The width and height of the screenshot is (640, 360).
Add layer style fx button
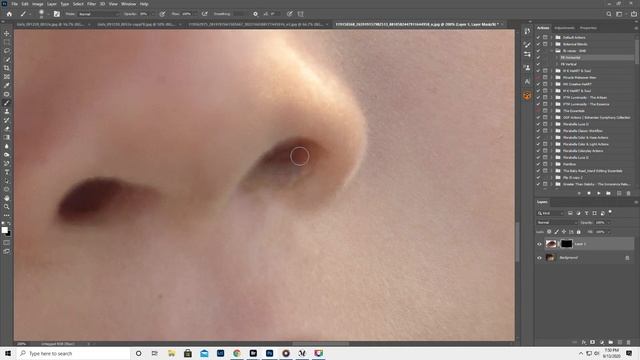pos(584,342)
